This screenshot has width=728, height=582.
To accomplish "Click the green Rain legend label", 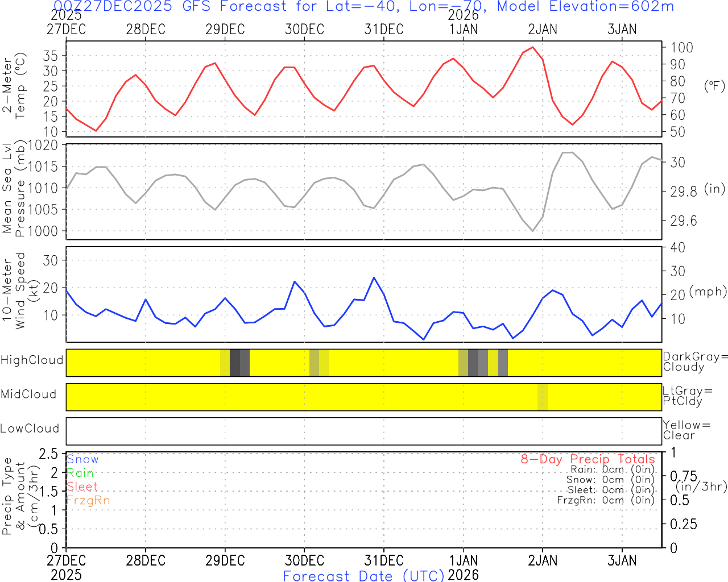I will (80, 473).
